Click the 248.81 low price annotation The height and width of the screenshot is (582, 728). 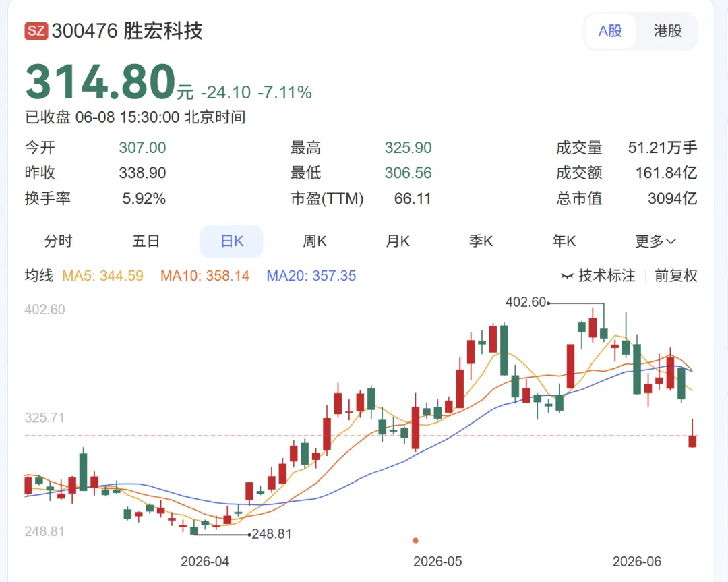point(272,534)
